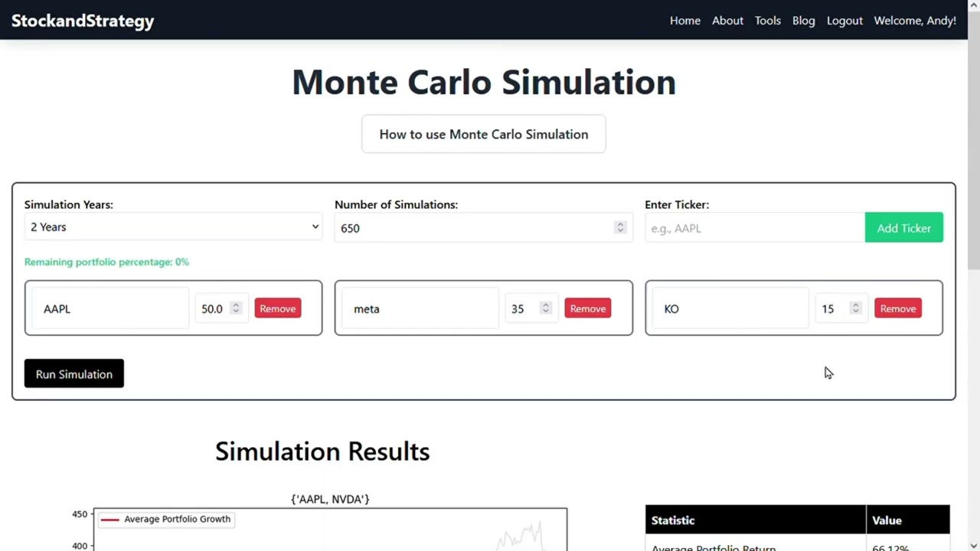Screen dimensions: 980x551
Task: Click the Monte Carlo Simulation title
Action: [x=484, y=82]
